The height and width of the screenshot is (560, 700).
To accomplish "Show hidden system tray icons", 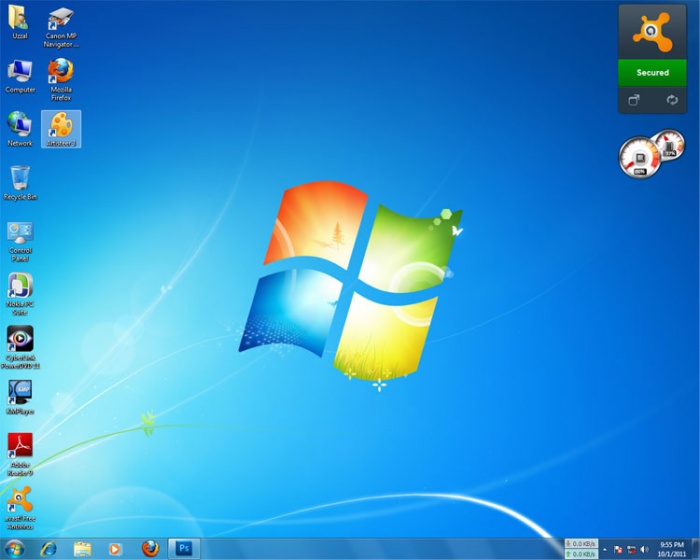I will tap(605, 549).
